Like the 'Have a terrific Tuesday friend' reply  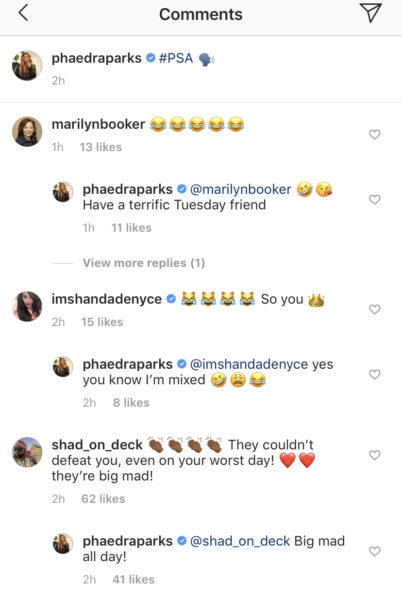374,199
